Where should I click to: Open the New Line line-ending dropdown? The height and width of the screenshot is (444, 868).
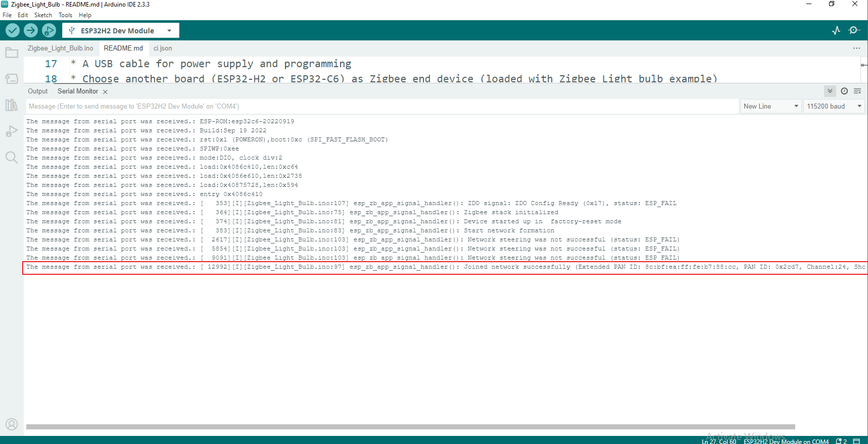click(x=771, y=106)
